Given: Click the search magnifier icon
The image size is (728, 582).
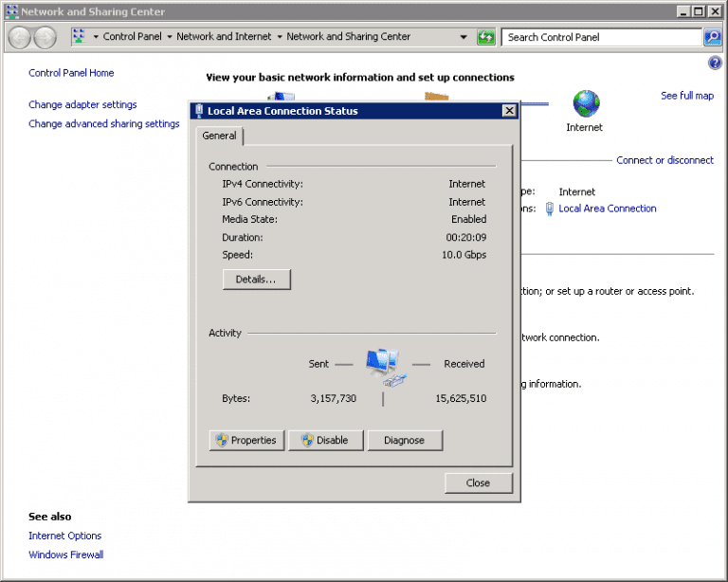Looking at the screenshot, I should coord(712,37).
